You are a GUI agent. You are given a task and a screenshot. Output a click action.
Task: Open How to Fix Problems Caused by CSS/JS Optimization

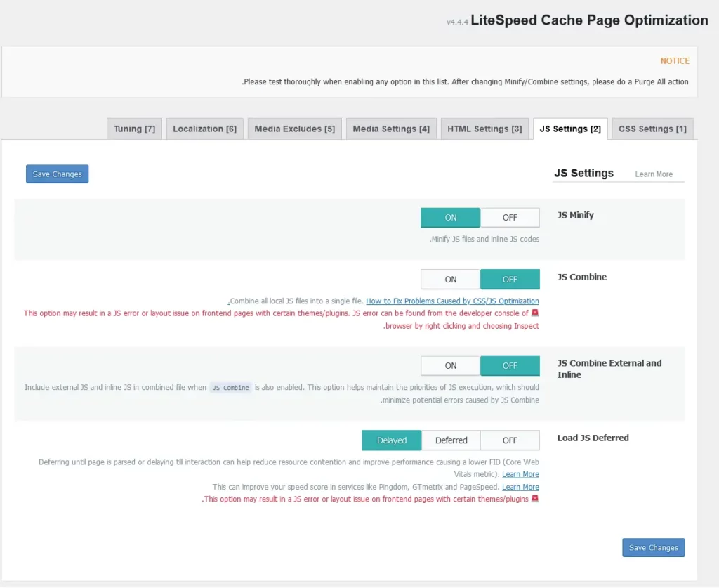(x=452, y=301)
